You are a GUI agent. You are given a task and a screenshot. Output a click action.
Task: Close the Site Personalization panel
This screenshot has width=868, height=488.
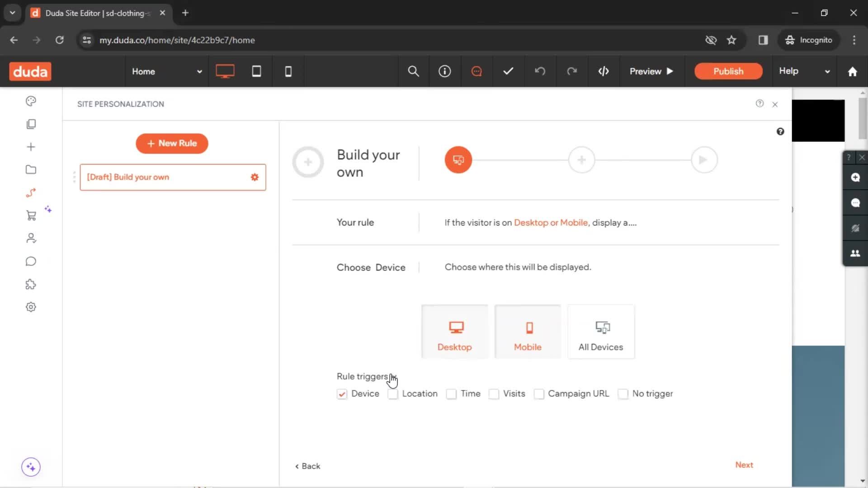click(775, 104)
